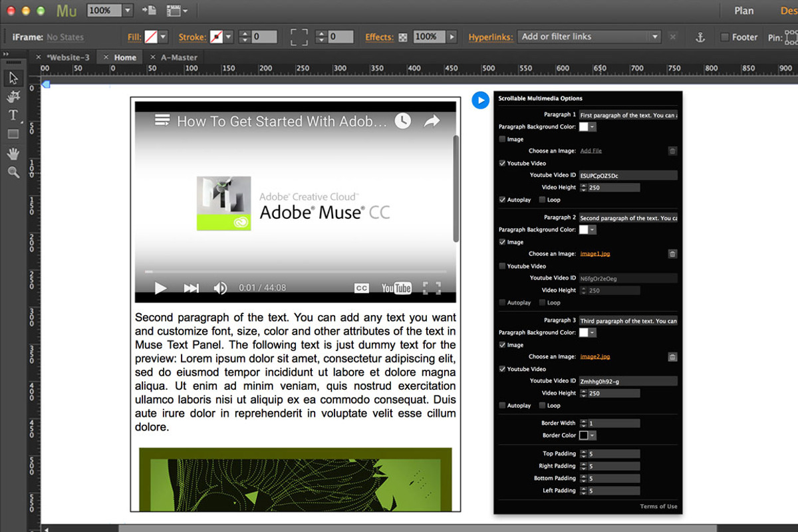Select the Zoom tool
Image resolution: width=798 pixels, height=532 pixels.
tap(14, 172)
